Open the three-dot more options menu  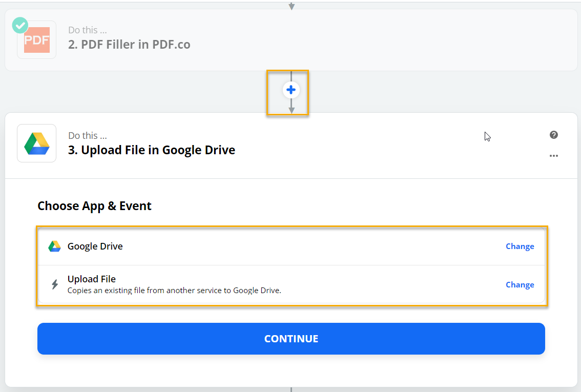pyautogui.click(x=553, y=156)
